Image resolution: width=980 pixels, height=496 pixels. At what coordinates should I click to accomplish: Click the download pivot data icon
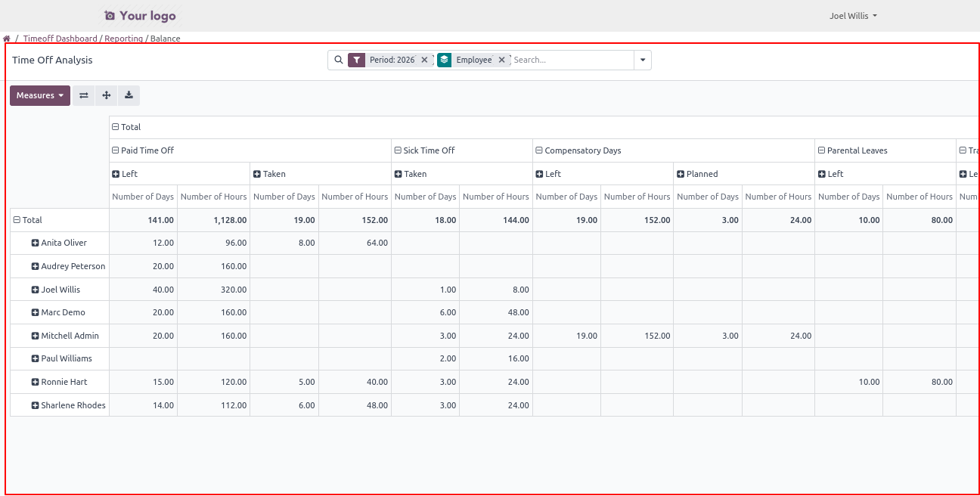(129, 95)
